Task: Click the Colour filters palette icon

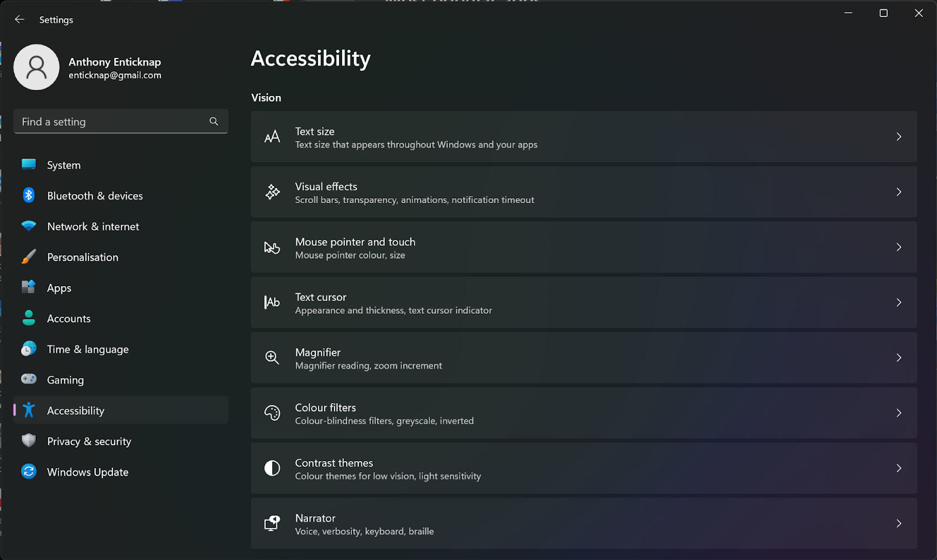Action: 272,413
